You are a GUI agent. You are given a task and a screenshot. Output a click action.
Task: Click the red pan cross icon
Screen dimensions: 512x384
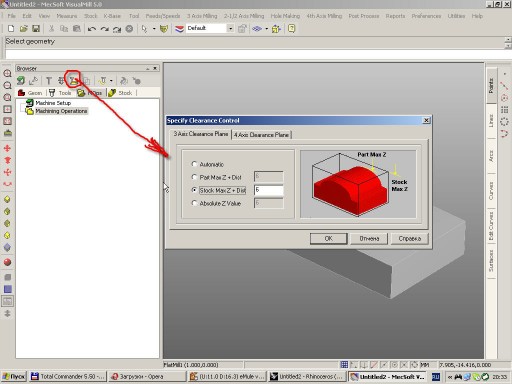click(x=7, y=148)
